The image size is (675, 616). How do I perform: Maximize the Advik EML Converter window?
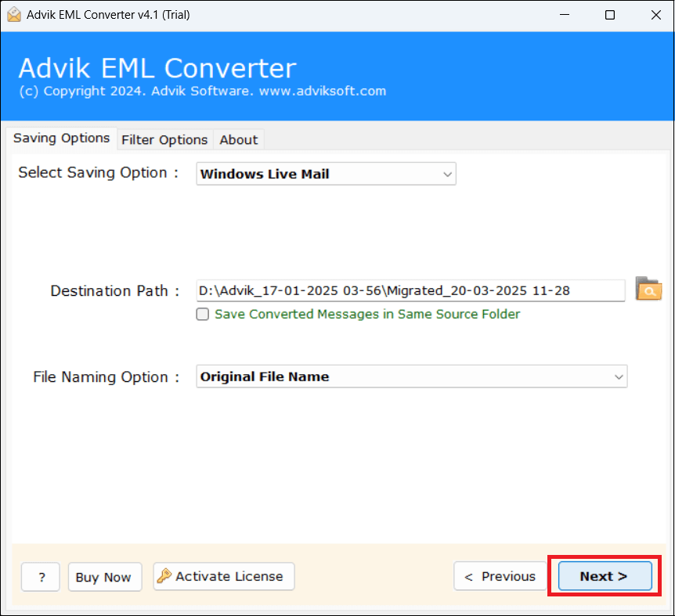[x=609, y=15]
